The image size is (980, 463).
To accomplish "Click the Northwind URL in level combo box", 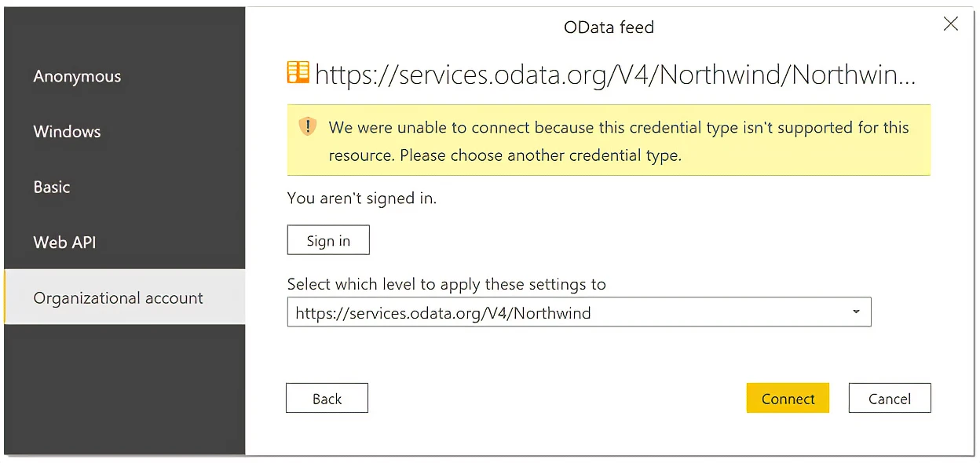I will 443,313.
